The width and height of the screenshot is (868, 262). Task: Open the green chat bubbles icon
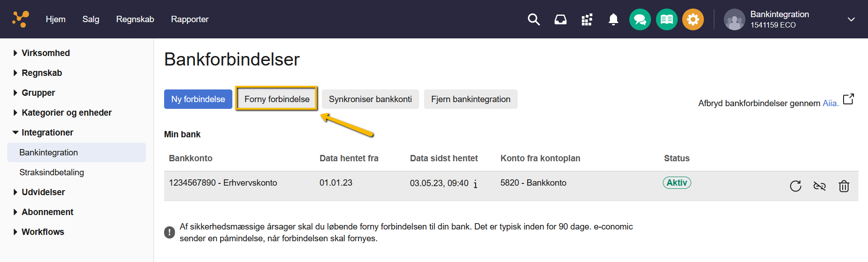tap(640, 19)
